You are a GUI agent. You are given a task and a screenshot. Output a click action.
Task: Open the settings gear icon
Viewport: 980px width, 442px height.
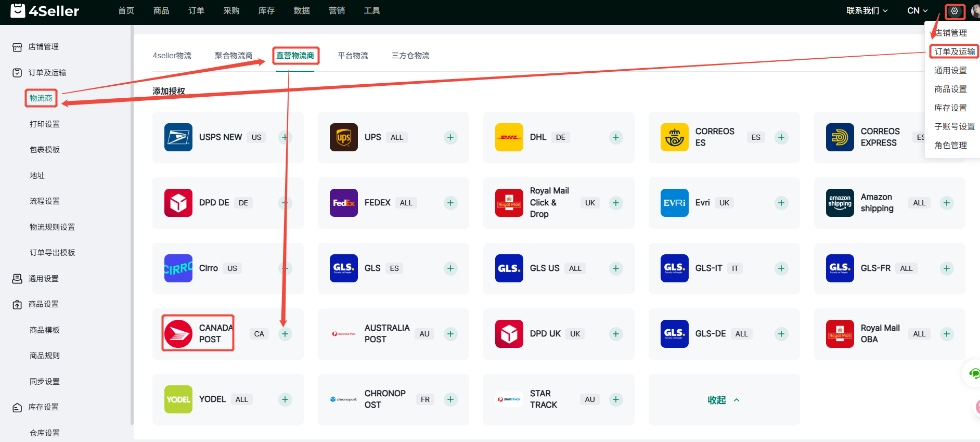(955, 11)
